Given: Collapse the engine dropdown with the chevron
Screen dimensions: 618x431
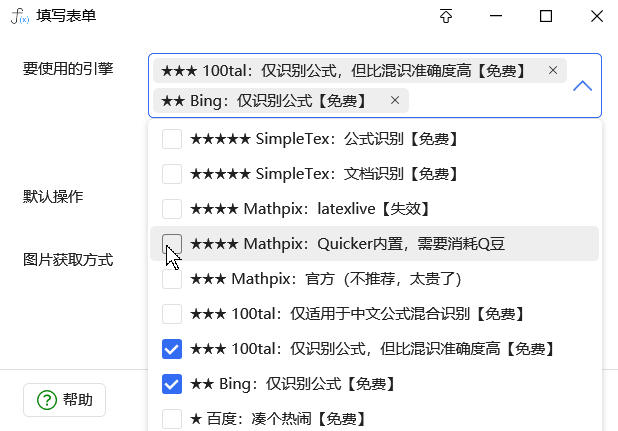Looking at the screenshot, I should [x=583, y=85].
